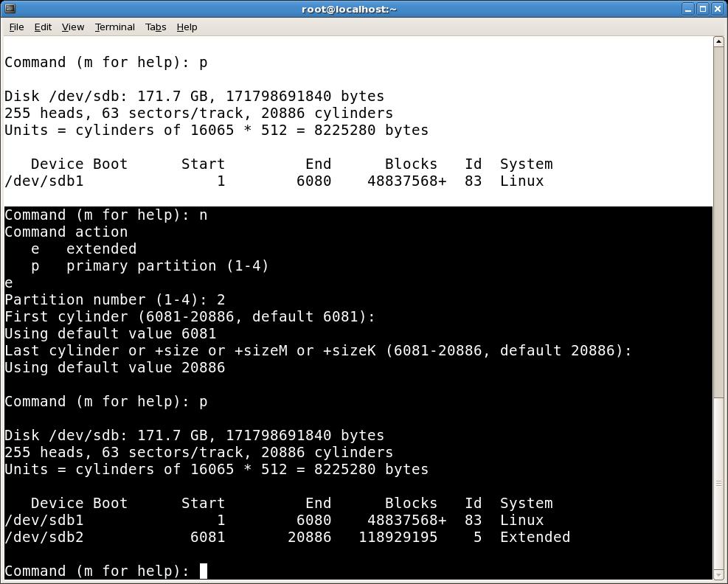Open the Tabs menu

155,27
